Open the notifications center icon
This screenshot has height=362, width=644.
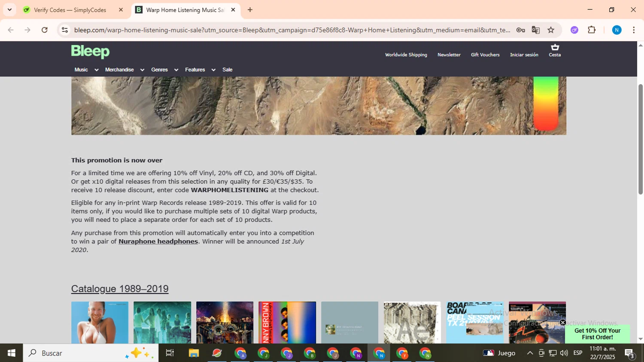click(629, 353)
